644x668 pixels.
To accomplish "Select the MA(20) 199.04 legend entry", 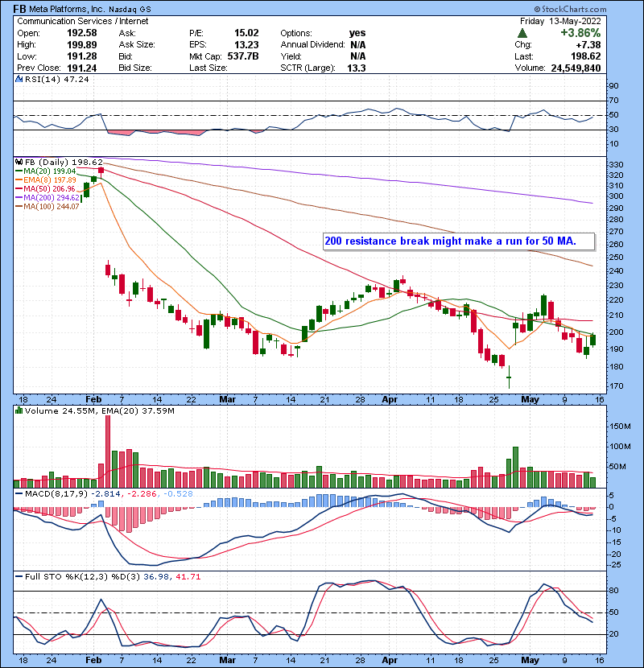I will [46, 171].
